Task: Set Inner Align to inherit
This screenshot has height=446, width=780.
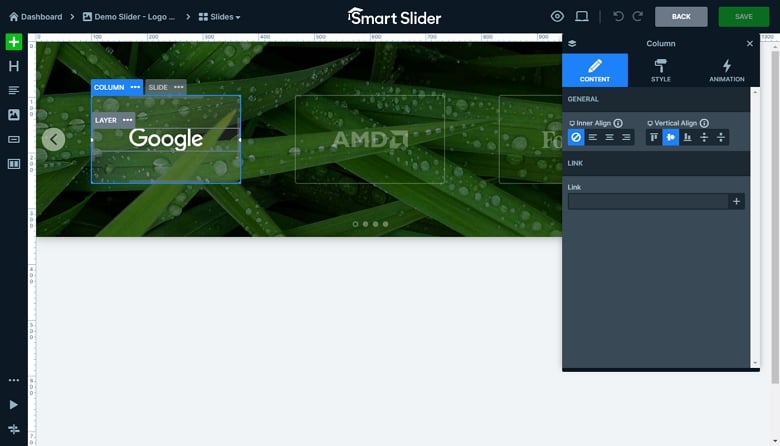Action: coord(576,137)
